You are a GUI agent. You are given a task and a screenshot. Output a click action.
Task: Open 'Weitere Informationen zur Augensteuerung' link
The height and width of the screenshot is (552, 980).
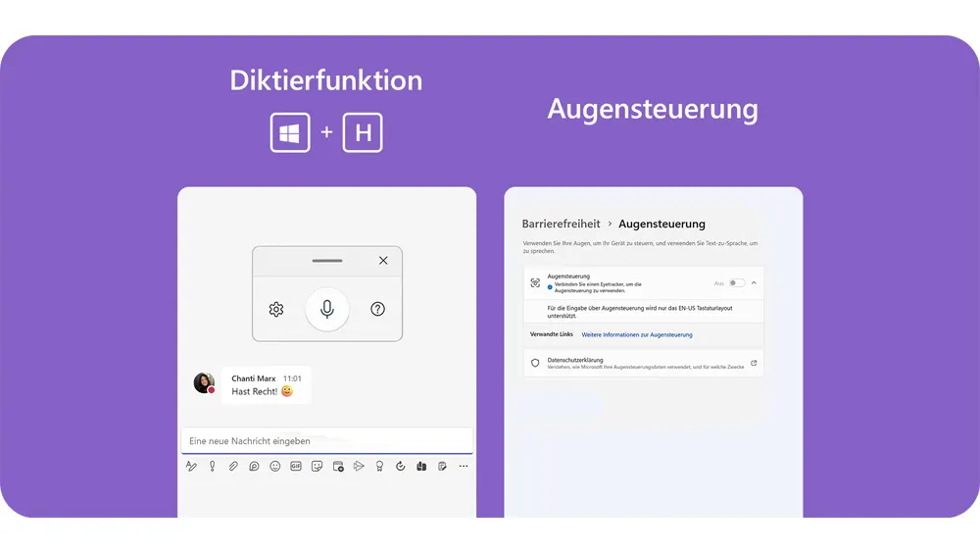pos(637,334)
